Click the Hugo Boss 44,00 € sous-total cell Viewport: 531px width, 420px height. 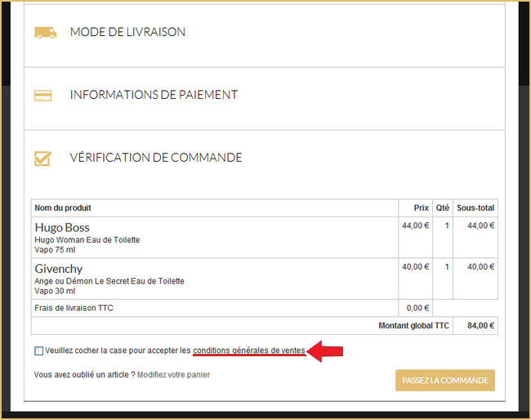(475, 238)
